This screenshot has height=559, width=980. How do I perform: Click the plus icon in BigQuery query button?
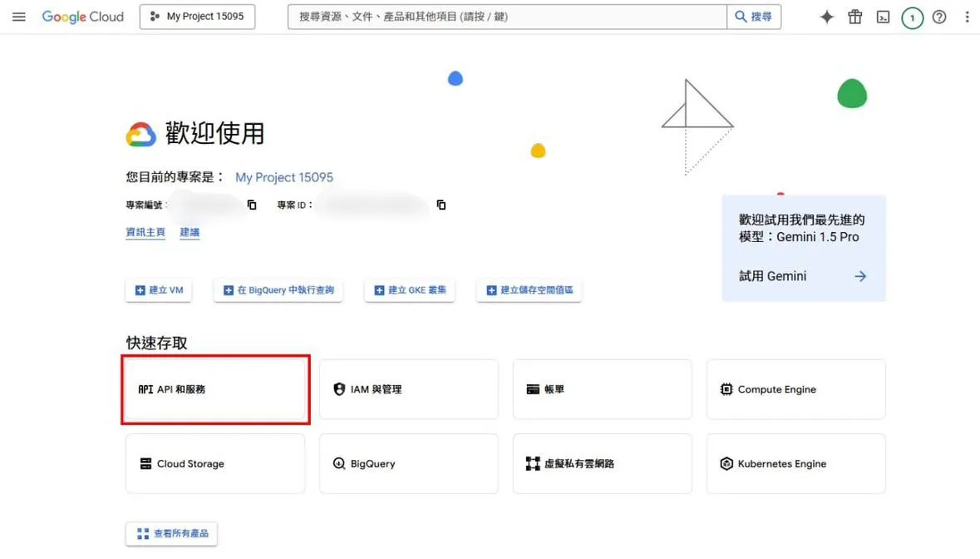tap(229, 291)
